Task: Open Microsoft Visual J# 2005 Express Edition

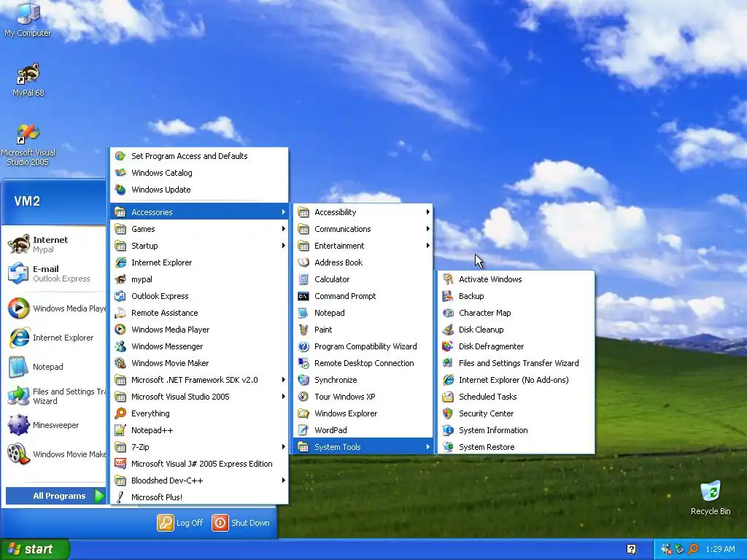Action: point(199,464)
